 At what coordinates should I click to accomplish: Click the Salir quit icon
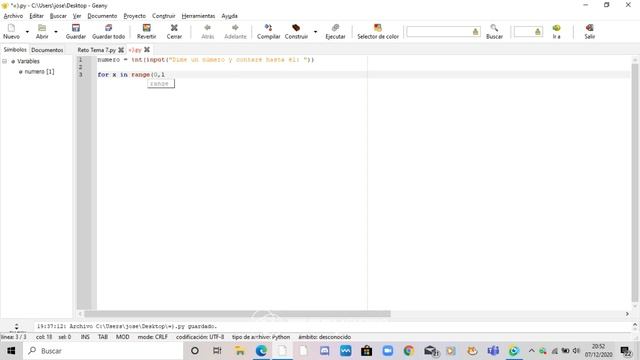click(x=589, y=28)
